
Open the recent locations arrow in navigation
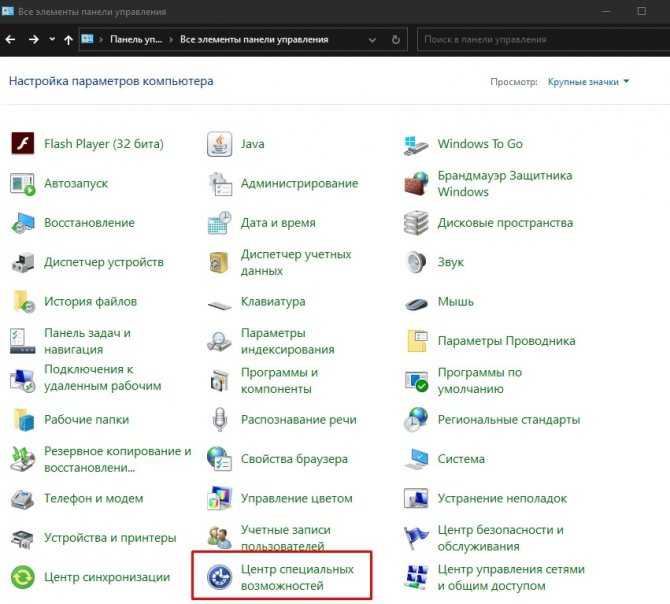(x=52, y=39)
